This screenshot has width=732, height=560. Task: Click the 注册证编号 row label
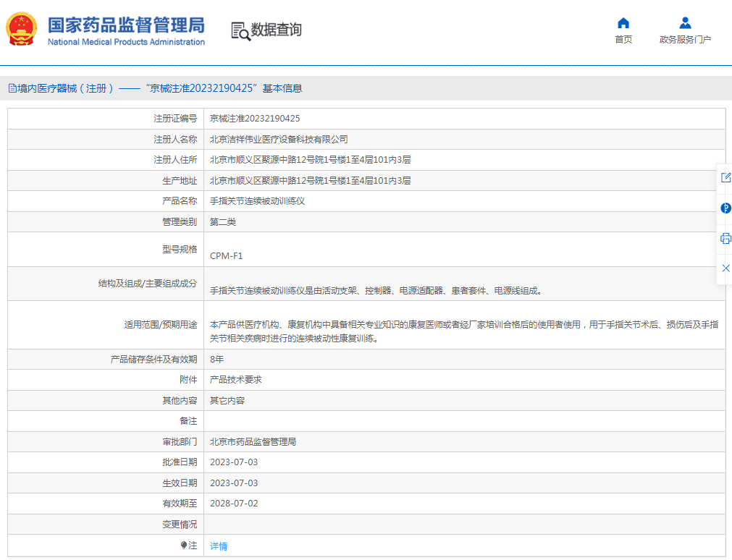(175, 119)
